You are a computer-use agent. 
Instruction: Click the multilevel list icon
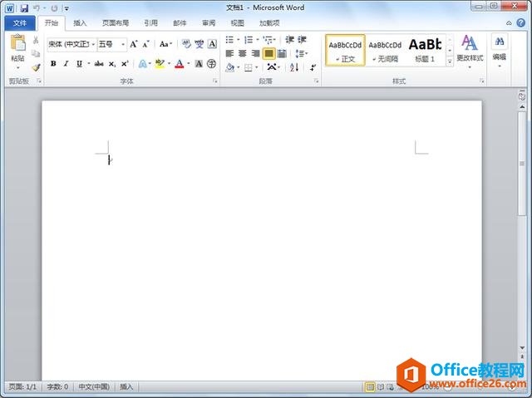pos(268,40)
